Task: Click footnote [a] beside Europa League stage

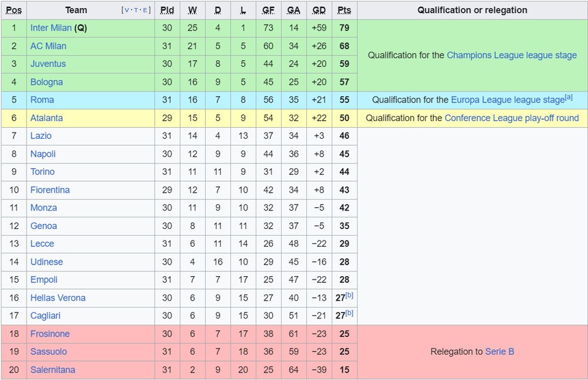Action: [x=569, y=97]
